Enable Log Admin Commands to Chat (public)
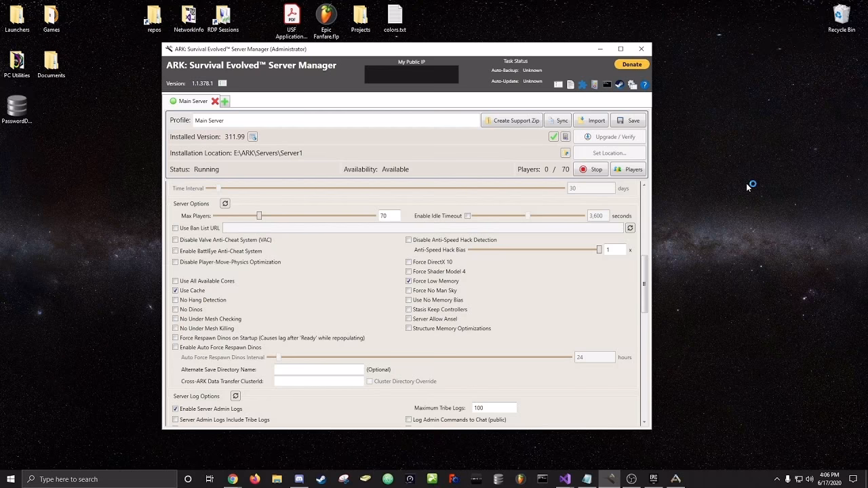This screenshot has height=488, width=868. click(x=409, y=420)
